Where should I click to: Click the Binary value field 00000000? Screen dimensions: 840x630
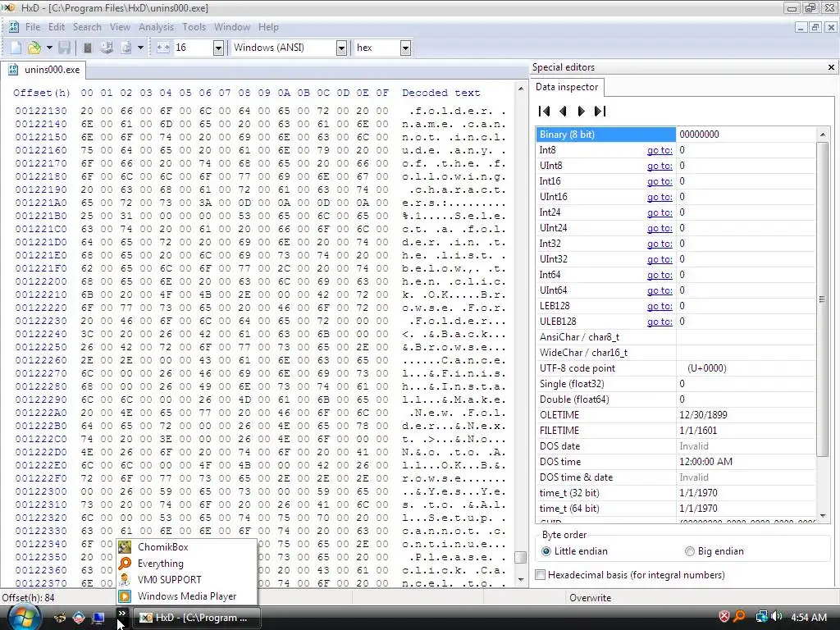(x=745, y=135)
